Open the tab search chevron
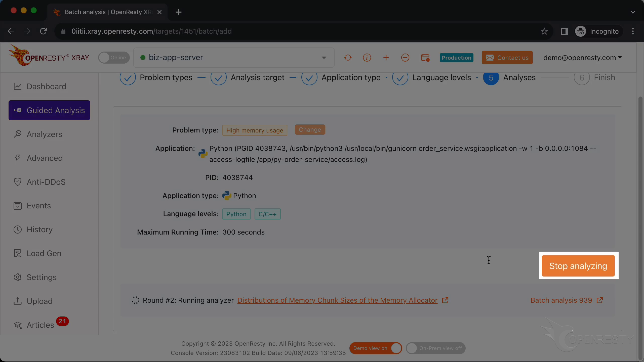This screenshot has width=644, height=362. click(633, 12)
